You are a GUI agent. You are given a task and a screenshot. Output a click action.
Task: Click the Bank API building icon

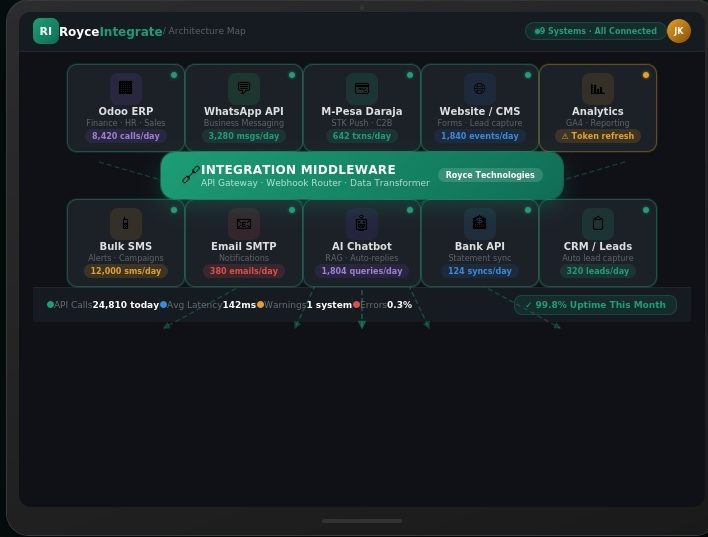click(479, 223)
